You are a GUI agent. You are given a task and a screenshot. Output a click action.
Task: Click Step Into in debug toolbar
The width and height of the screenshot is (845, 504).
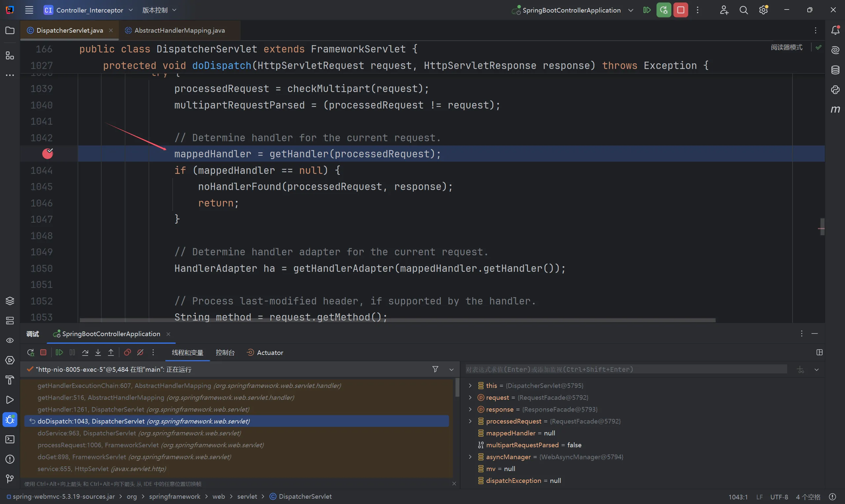point(98,353)
